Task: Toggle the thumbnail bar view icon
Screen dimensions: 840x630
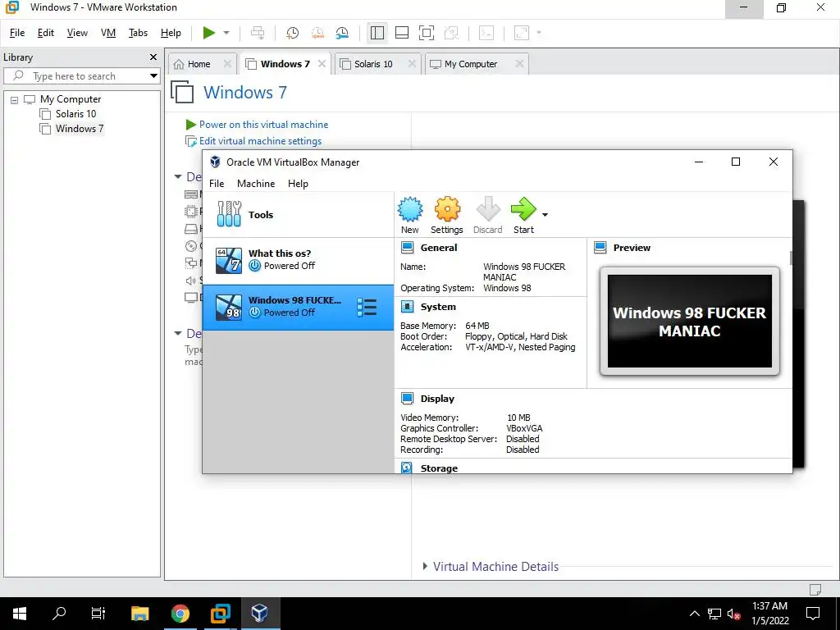Action: pyautogui.click(x=402, y=33)
